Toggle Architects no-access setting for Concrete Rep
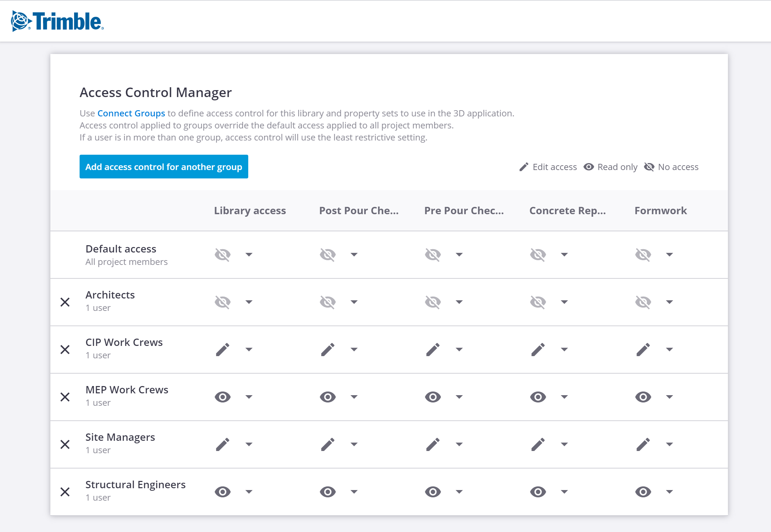This screenshot has width=771, height=532. [x=538, y=302]
